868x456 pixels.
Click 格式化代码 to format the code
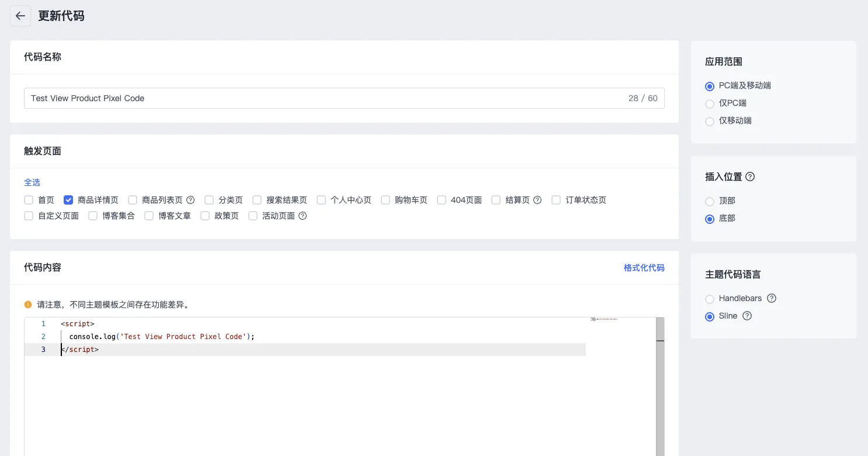click(644, 268)
